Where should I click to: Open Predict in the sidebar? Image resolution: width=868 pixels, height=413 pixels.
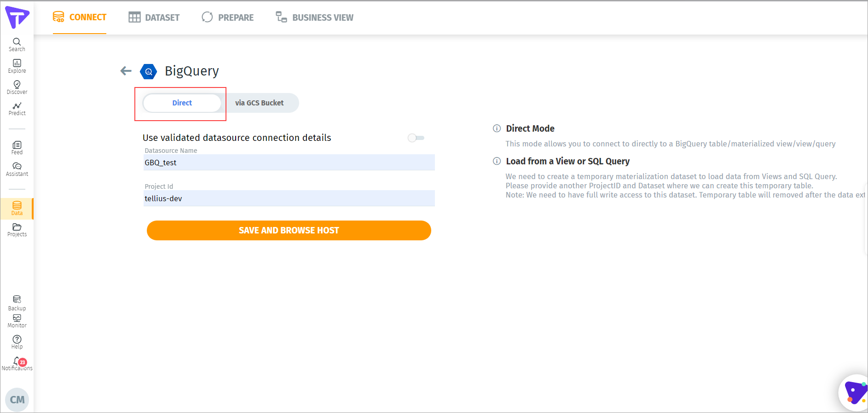[x=17, y=109]
